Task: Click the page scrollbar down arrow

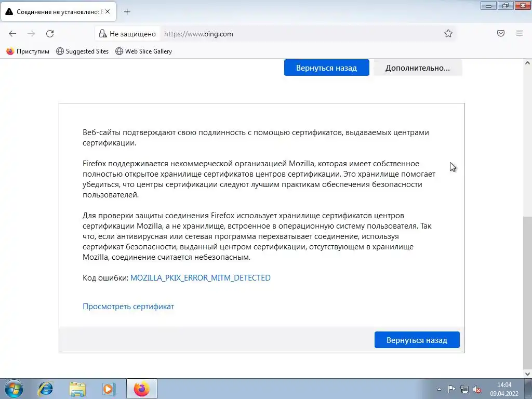Action: click(528, 374)
